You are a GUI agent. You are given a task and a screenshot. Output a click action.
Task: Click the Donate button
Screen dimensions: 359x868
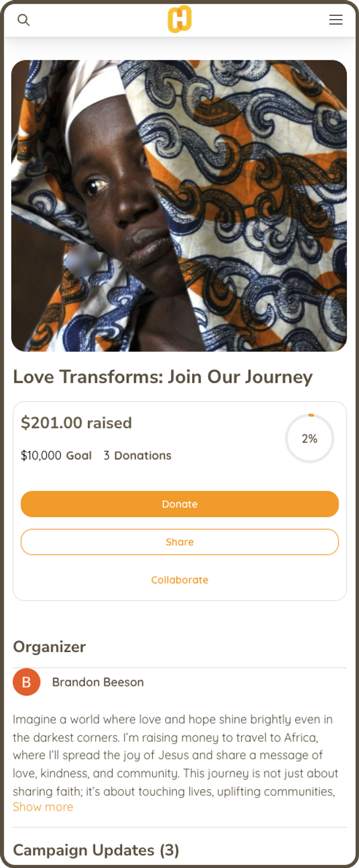click(x=180, y=504)
